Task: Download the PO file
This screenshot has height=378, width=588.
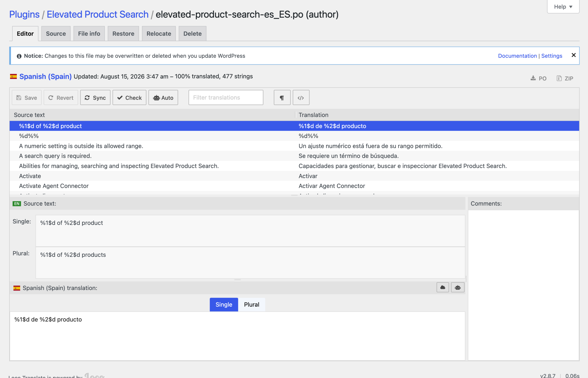Action: 538,78
